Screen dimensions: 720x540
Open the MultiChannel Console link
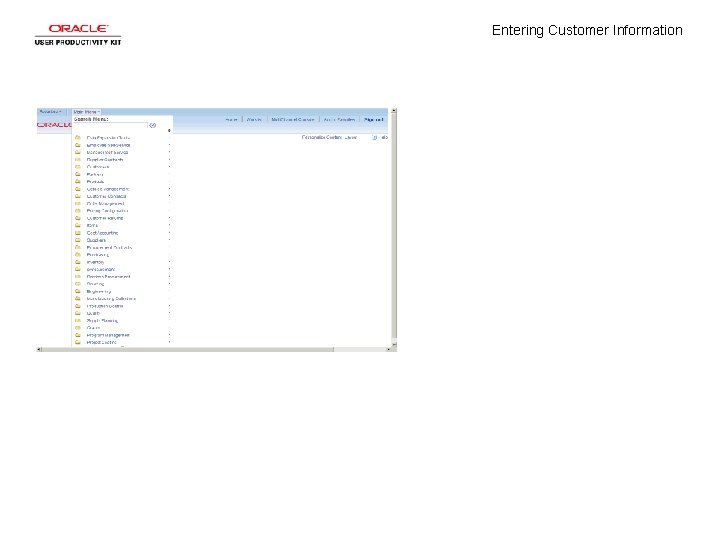pos(292,119)
